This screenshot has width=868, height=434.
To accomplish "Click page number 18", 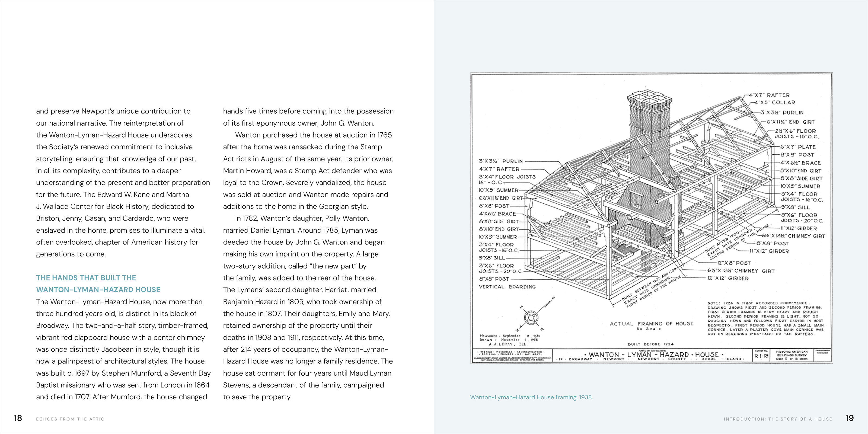I will [18, 418].
